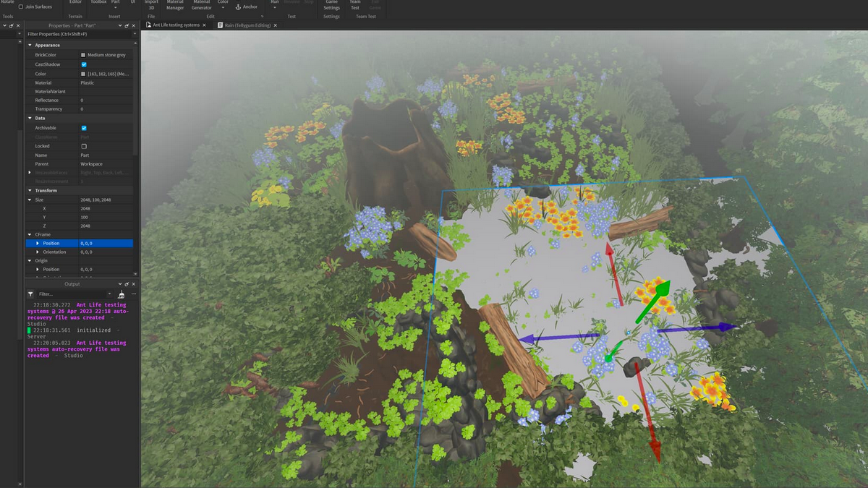
Task: Expand the Position property under CFrame
Action: click(38, 243)
